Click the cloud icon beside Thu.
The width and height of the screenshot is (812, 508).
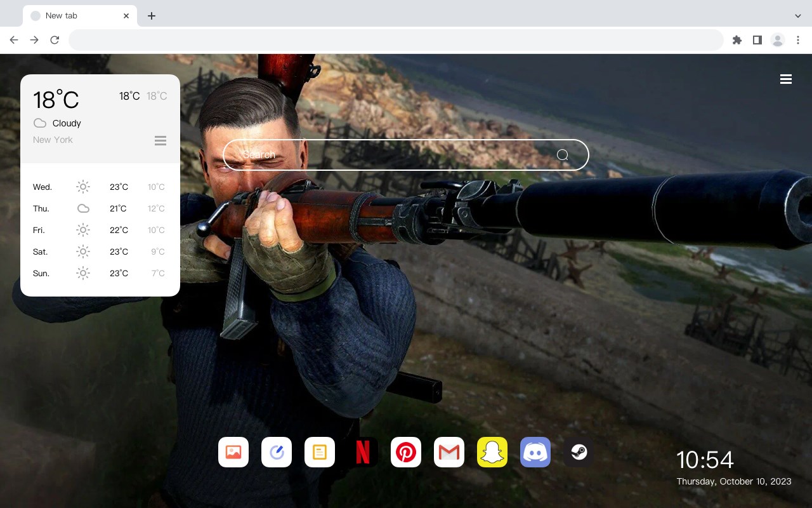coord(83,208)
